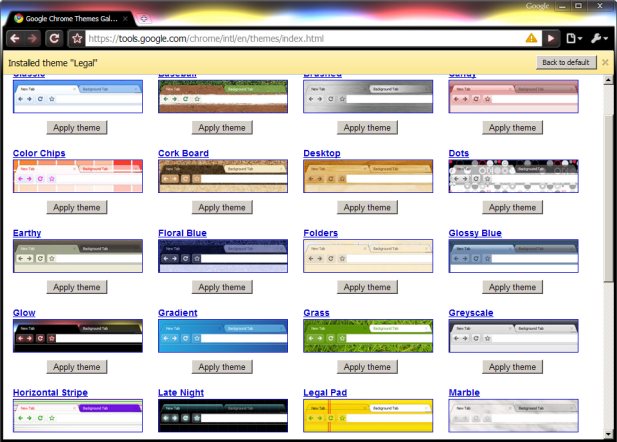
Task: Select the Google Chrome Themes Gallery tab
Action: point(71,18)
